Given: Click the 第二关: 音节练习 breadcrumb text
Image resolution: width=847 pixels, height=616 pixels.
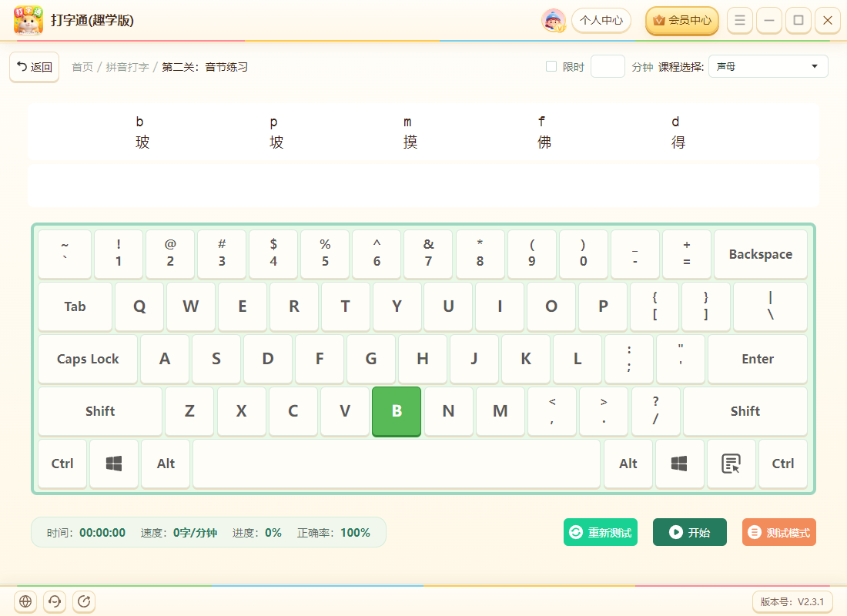Looking at the screenshot, I should click(x=205, y=67).
